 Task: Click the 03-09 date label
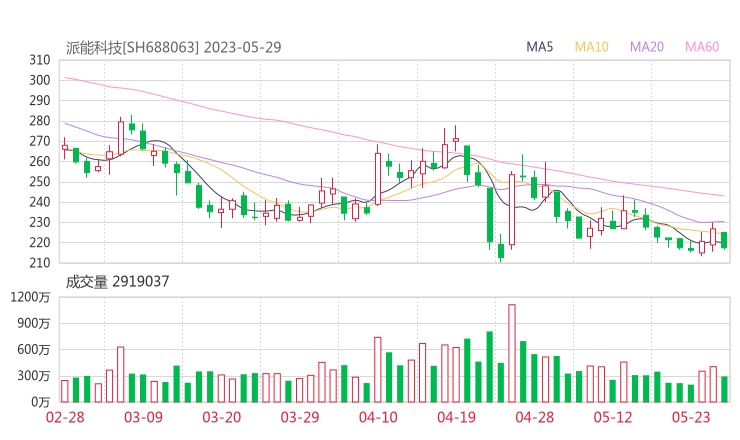pos(143,417)
